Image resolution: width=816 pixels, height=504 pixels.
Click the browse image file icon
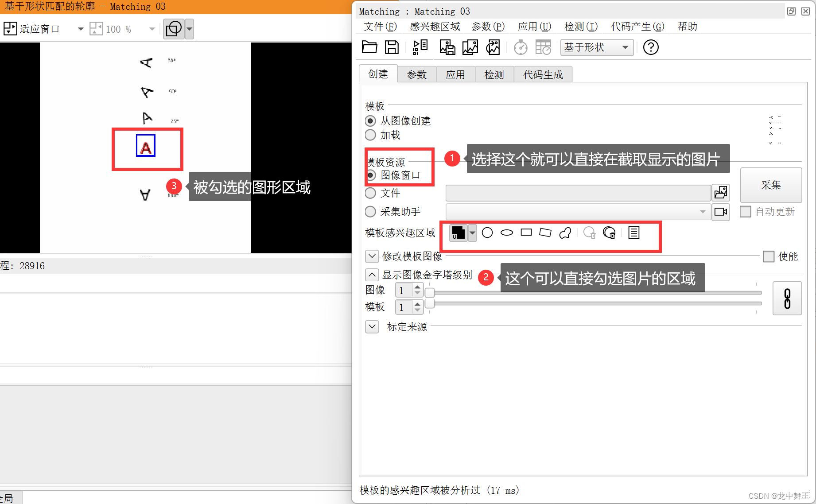click(721, 193)
